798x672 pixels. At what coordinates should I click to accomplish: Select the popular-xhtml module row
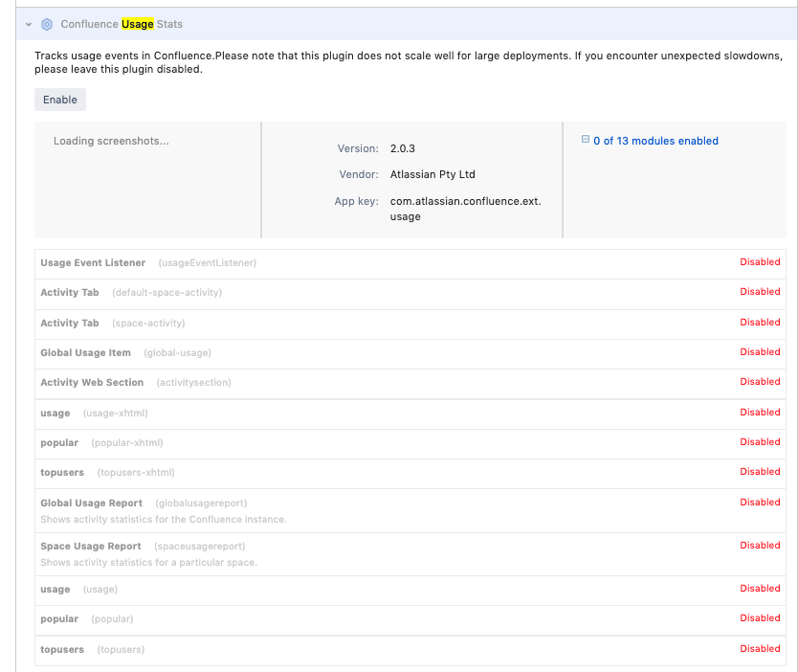[x=59, y=442]
